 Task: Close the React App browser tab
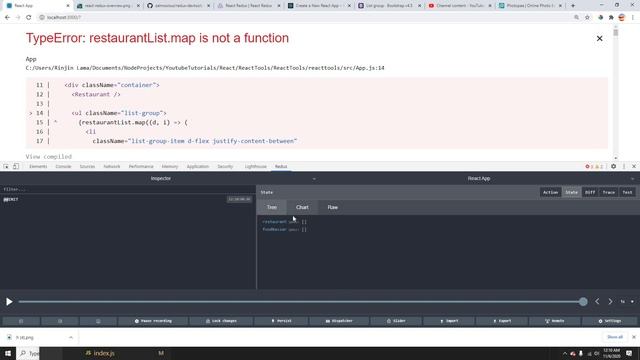pos(68,6)
